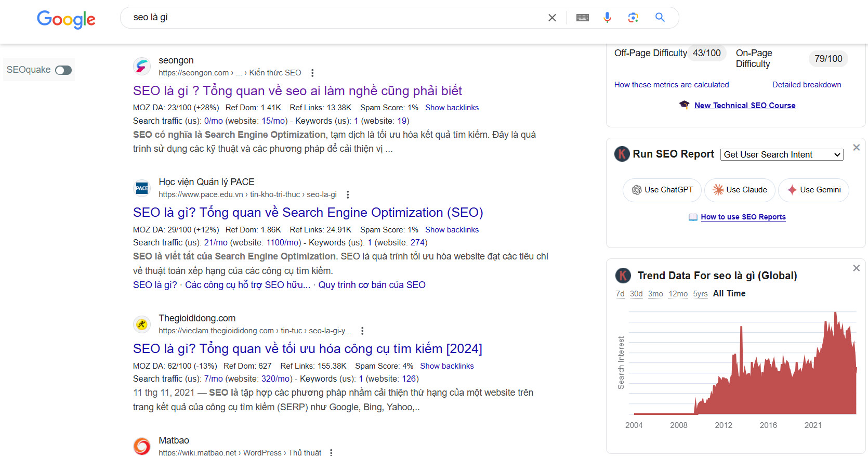Open Google Lens image search
The width and height of the screenshot is (868, 456).
[x=633, y=18]
